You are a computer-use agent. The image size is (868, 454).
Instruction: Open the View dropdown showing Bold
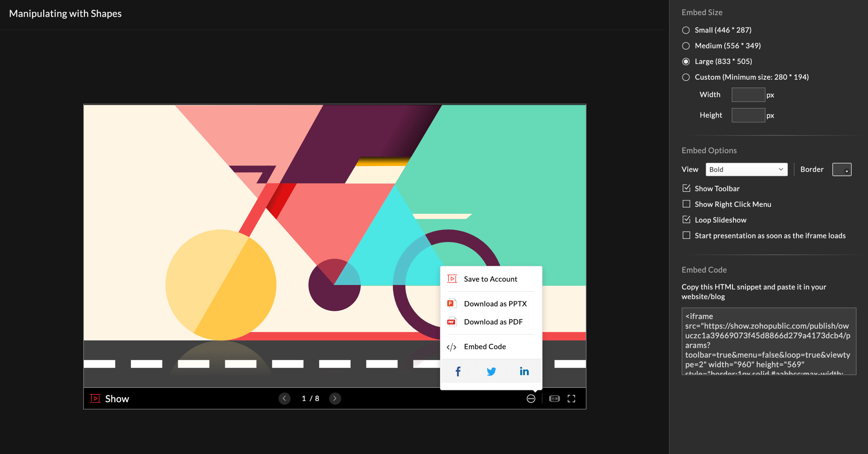746,169
